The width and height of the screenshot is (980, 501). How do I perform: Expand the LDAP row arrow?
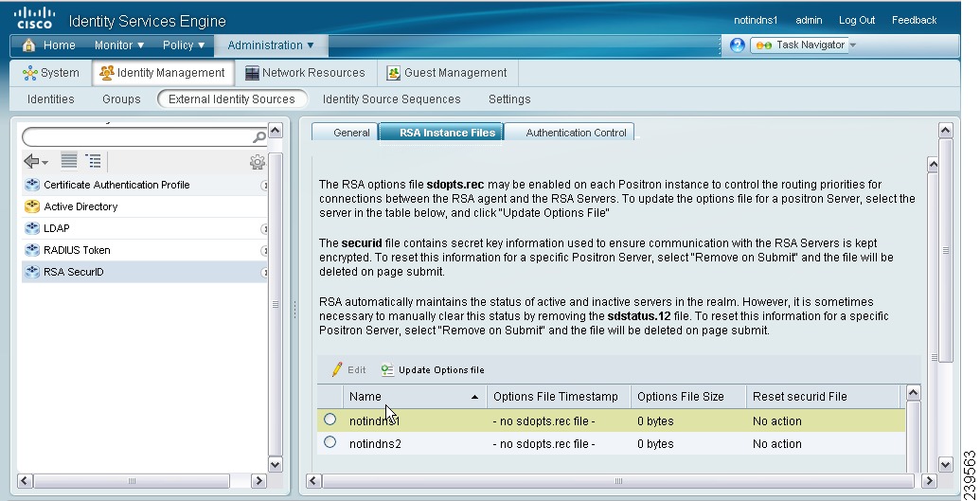(264, 229)
